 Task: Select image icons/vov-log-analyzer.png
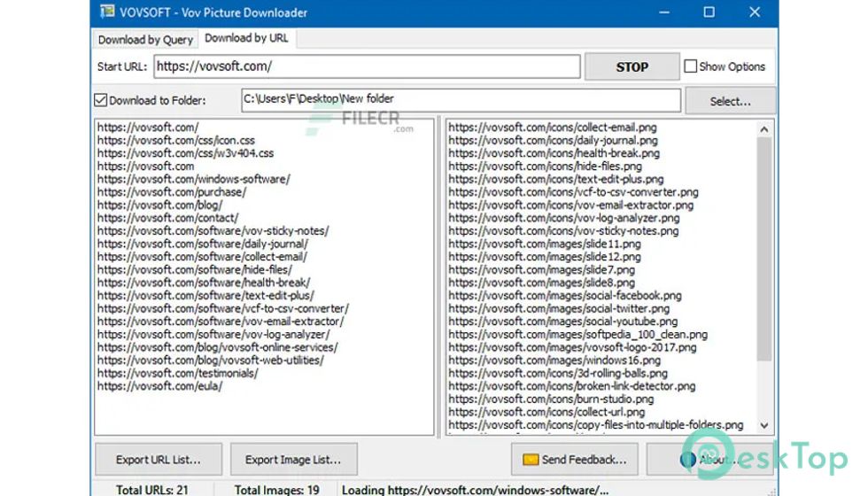click(564, 218)
